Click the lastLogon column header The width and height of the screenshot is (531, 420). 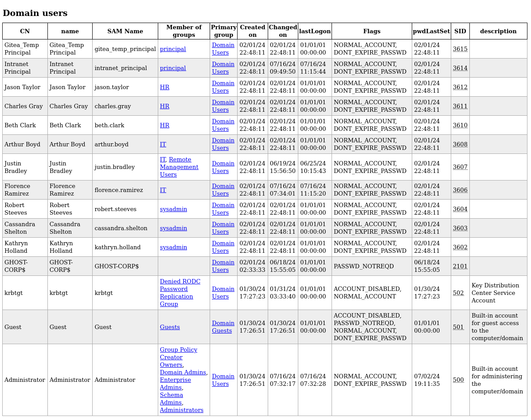pyautogui.click(x=315, y=31)
